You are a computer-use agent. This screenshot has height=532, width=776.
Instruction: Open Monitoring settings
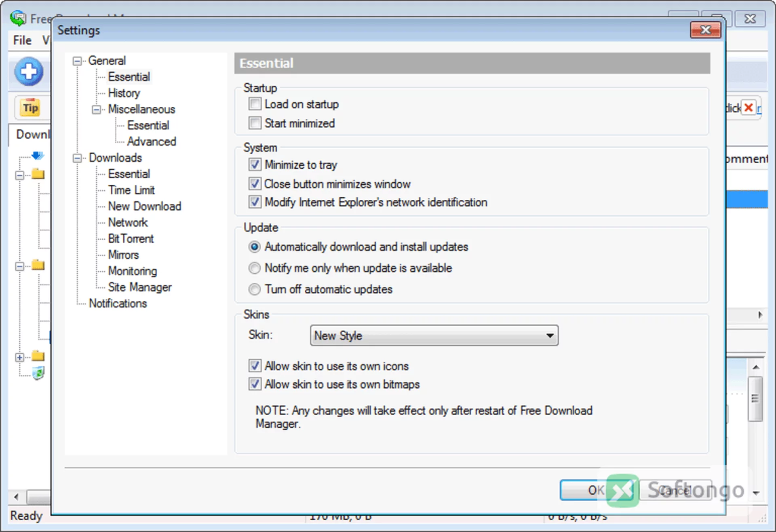click(x=133, y=271)
